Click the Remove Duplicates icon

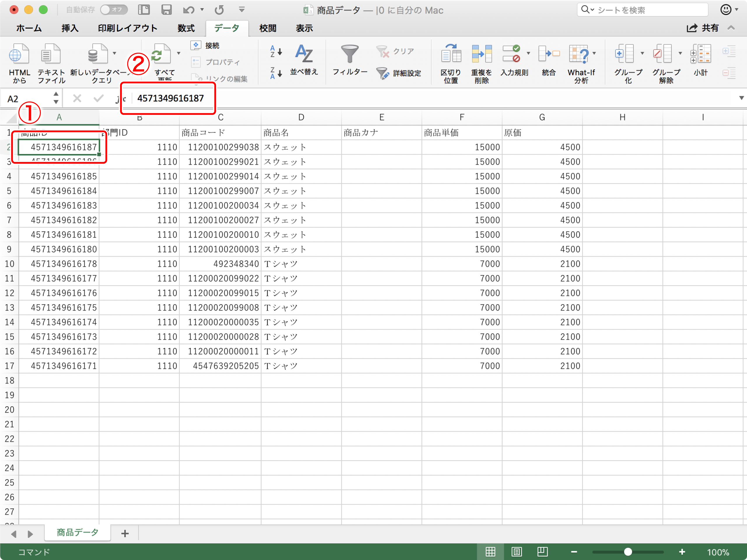click(481, 54)
